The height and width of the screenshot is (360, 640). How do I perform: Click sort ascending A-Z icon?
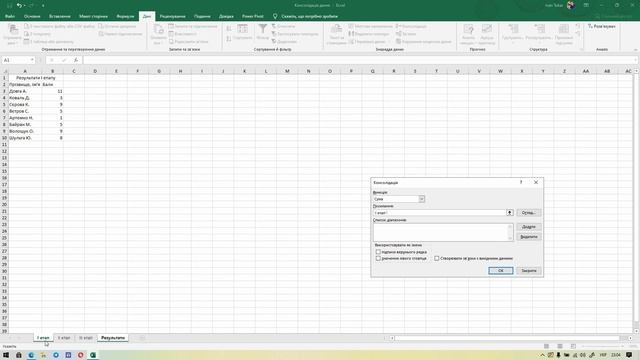(229, 29)
